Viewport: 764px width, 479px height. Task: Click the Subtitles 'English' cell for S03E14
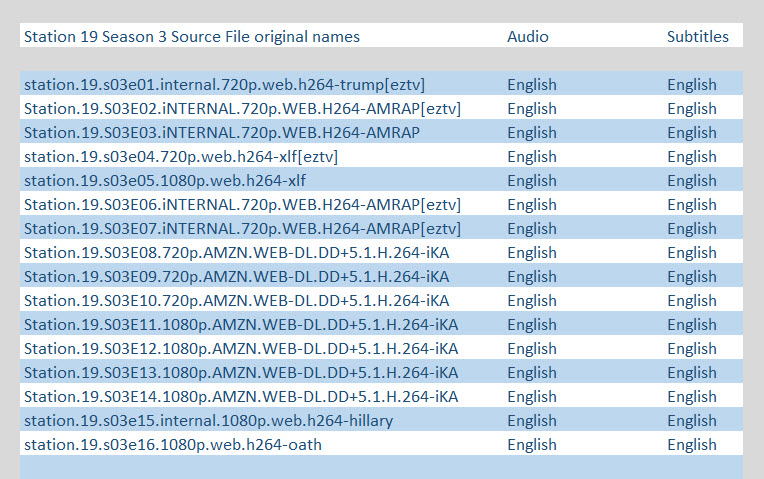692,397
